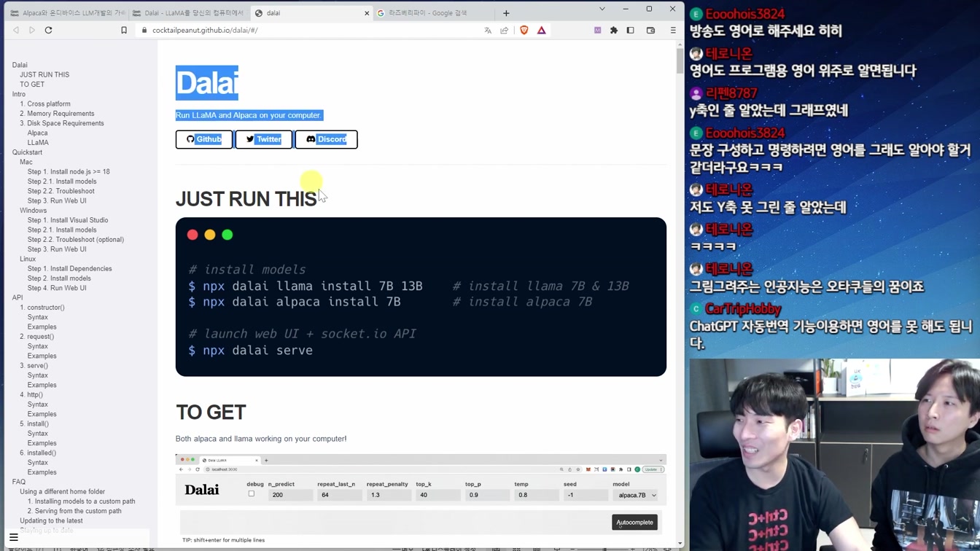
Task: Open 'Updating to the latest' sidebar link
Action: pyautogui.click(x=51, y=521)
